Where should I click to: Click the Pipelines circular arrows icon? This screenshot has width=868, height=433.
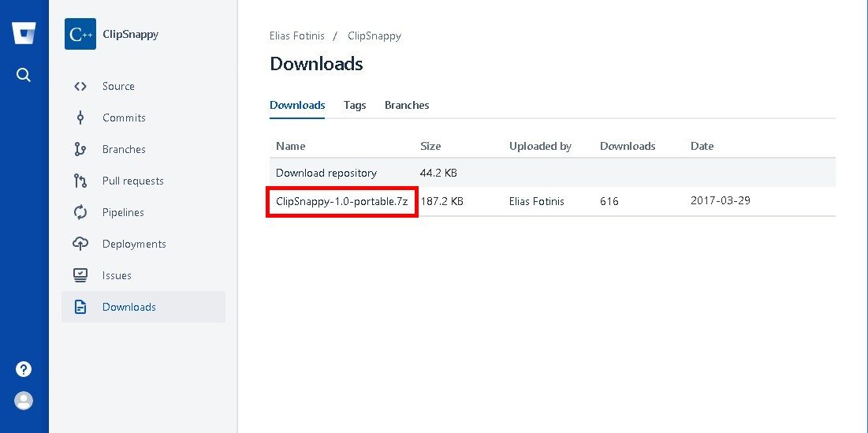click(x=80, y=213)
